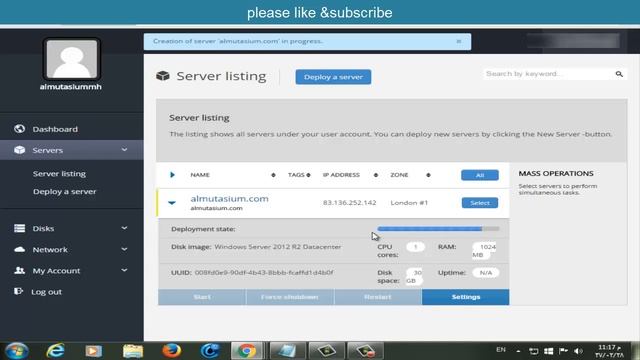The height and width of the screenshot is (360, 640).
Task: Click the almutasiummh username
Action: tap(71, 87)
